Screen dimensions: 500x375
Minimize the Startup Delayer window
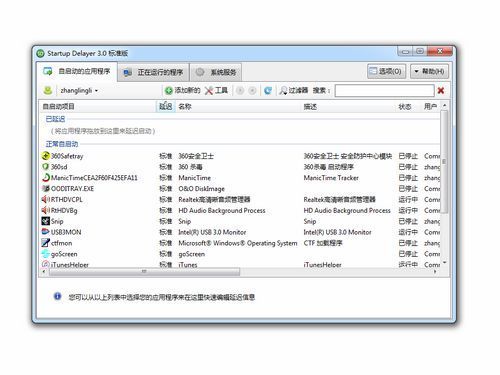tap(405, 52)
